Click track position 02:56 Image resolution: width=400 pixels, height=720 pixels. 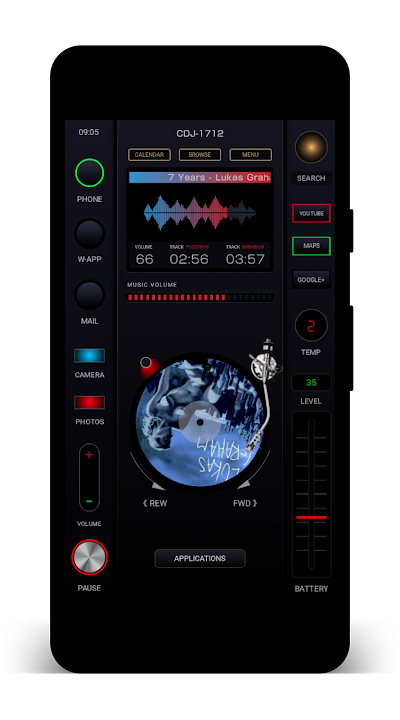click(x=189, y=259)
